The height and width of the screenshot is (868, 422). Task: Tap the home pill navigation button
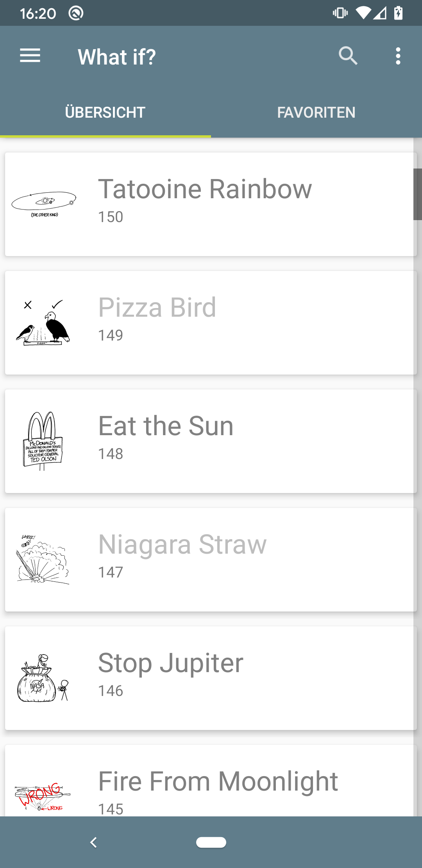(211, 842)
